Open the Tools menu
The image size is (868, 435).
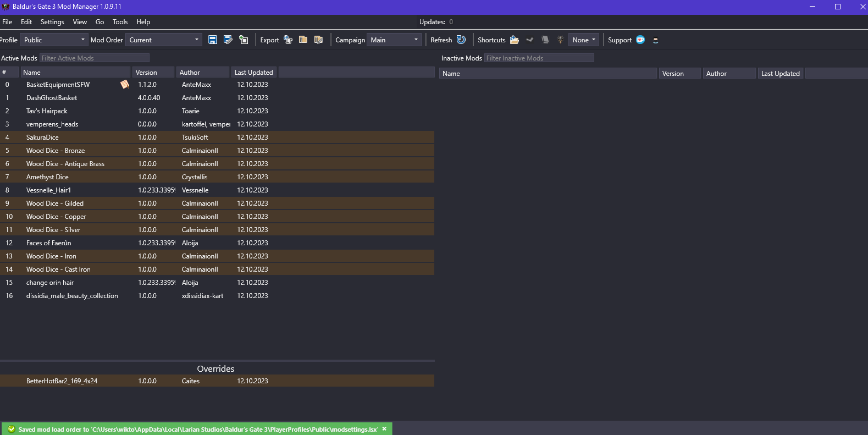(x=120, y=22)
